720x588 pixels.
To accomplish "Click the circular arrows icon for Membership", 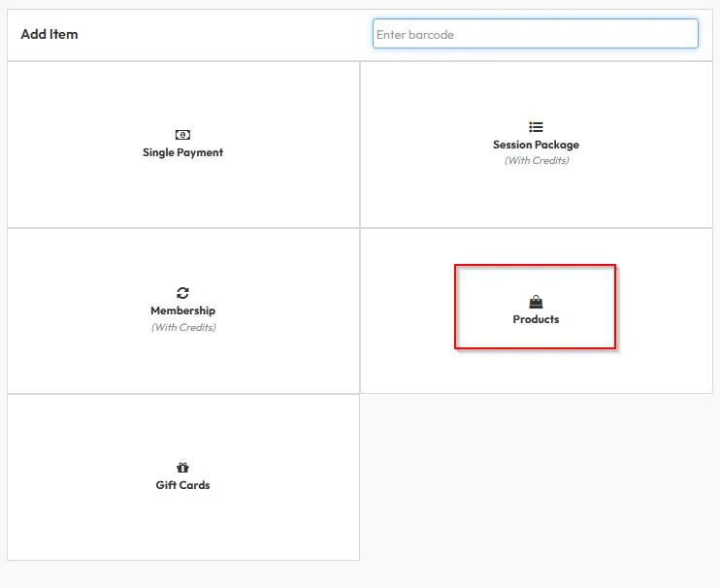I will point(182,293).
